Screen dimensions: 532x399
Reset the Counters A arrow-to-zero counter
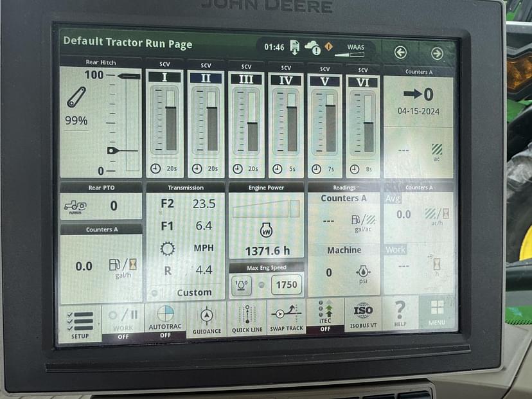[418, 94]
